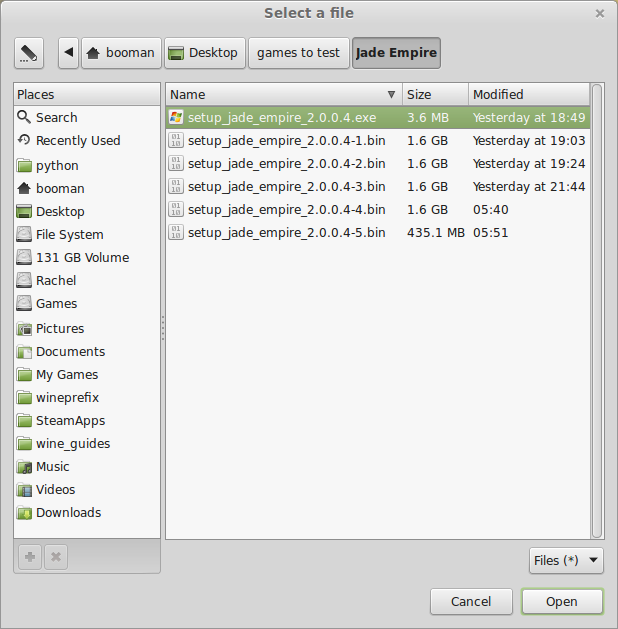Click the 435.1 MB size cell
618x629 pixels.
point(436,233)
